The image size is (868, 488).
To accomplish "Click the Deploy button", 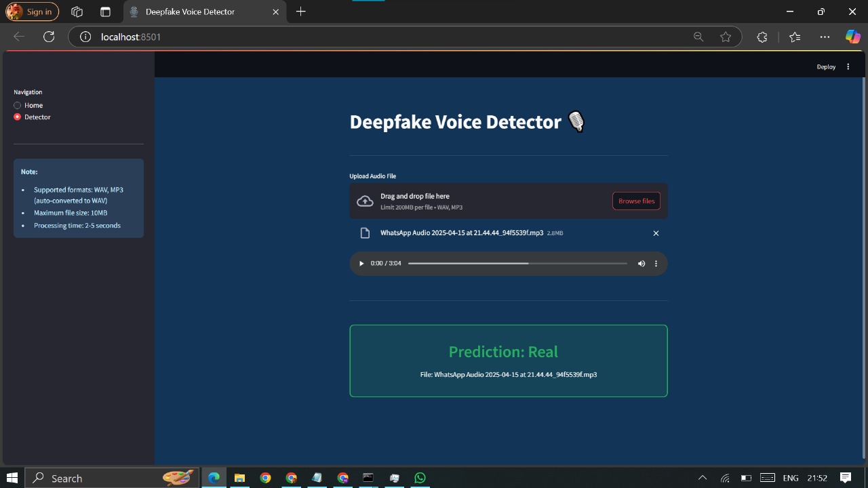I will (x=826, y=66).
